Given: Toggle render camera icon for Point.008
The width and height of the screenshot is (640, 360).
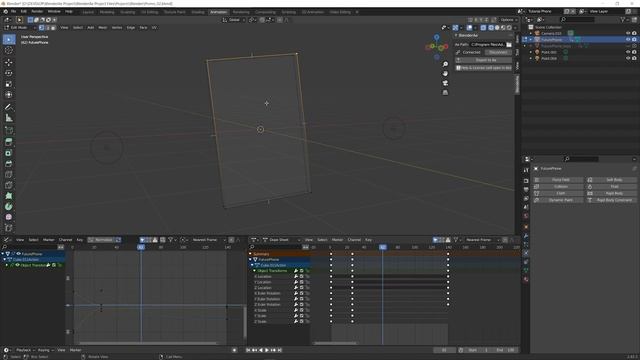Looking at the screenshot, I should 634,58.
